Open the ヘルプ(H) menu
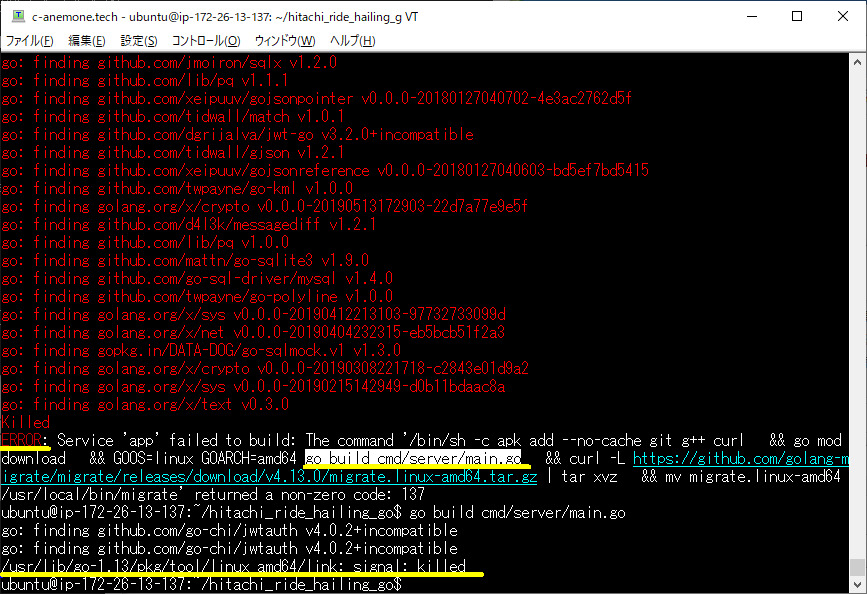Viewport: 867px width, 594px height. (352, 41)
